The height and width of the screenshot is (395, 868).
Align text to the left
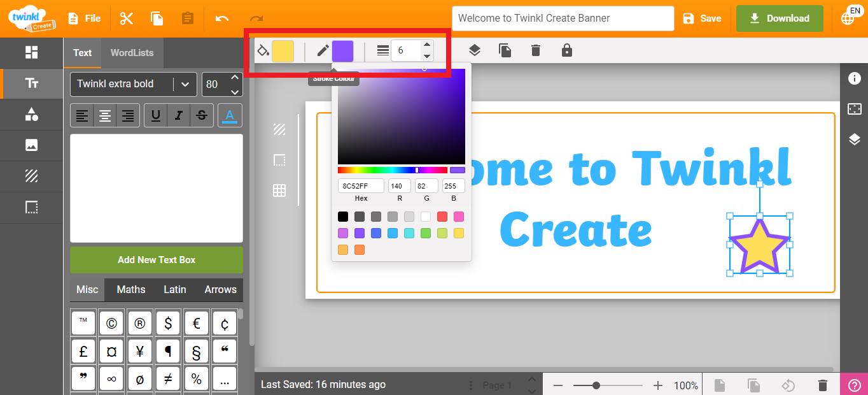tap(82, 115)
